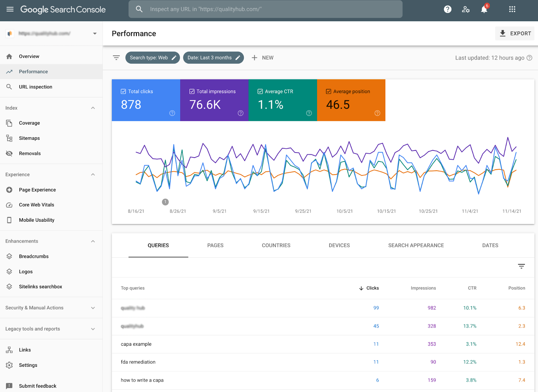The height and width of the screenshot is (392, 538).
Task: Click the Sitemaps tree icon
Action: coord(9,138)
